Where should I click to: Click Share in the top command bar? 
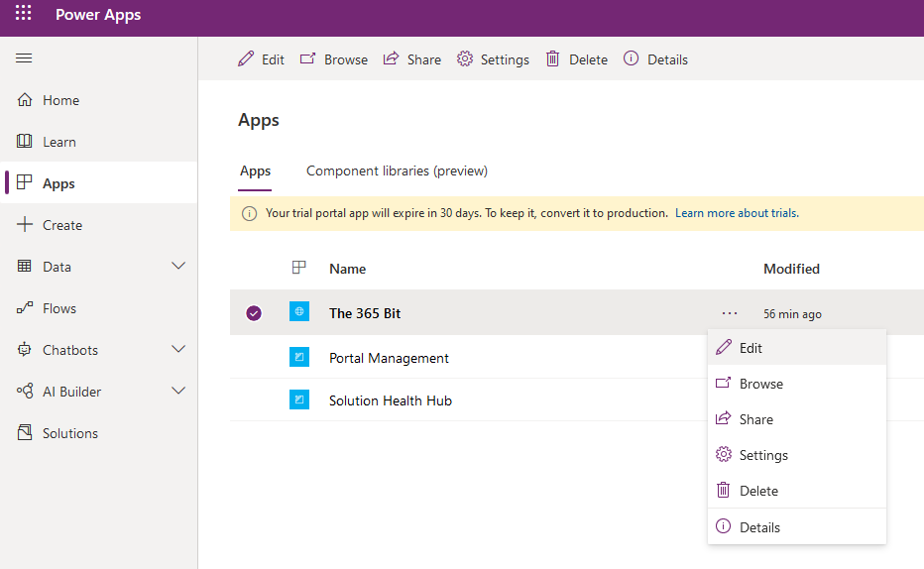click(x=411, y=59)
